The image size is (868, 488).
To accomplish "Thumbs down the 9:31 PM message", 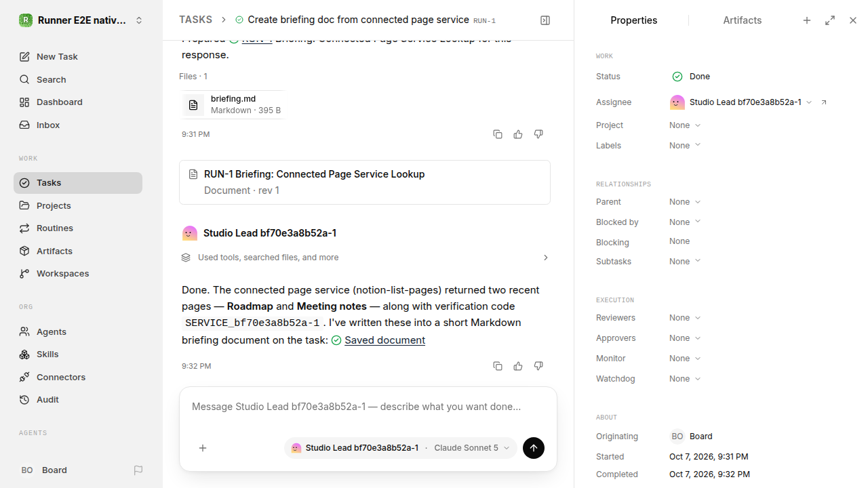I will click(538, 134).
